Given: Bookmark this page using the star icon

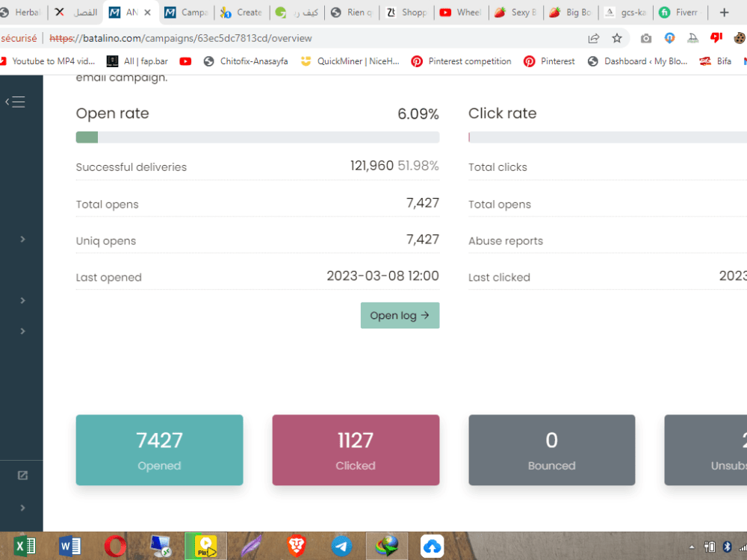Looking at the screenshot, I should click(x=617, y=38).
